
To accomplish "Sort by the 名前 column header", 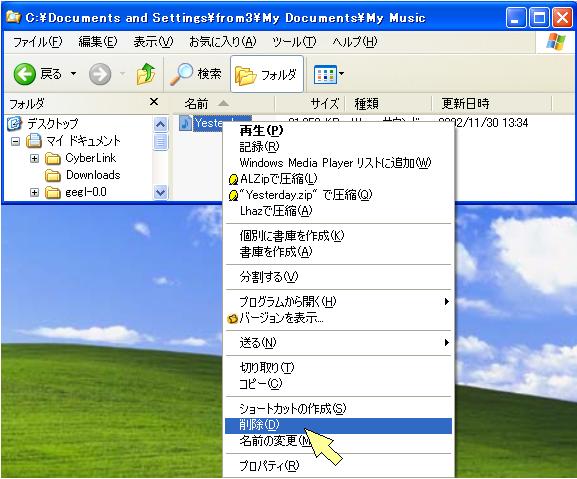I will pos(223,104).
